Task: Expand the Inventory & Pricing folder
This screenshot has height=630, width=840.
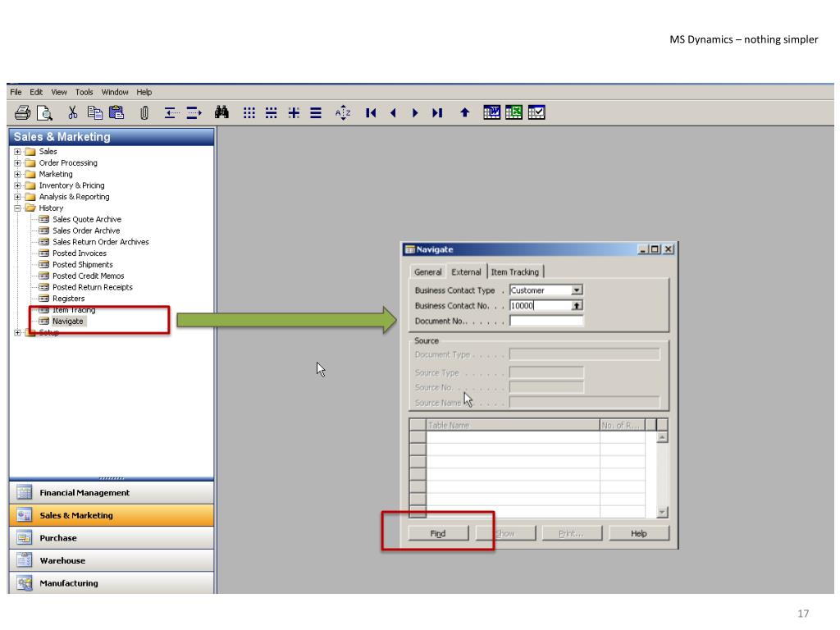Action: [18, 185]
